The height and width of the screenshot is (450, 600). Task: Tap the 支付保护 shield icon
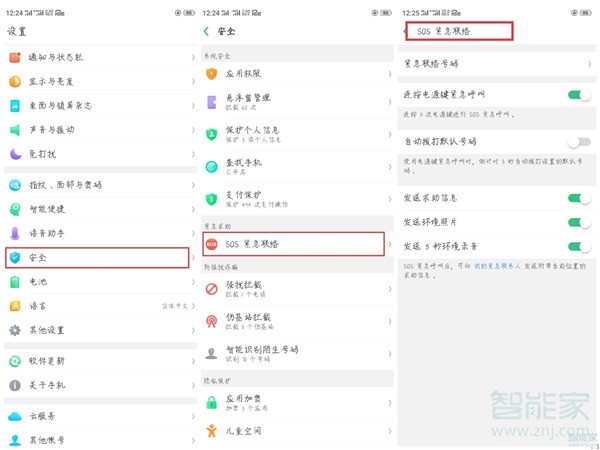coord(212,199)
